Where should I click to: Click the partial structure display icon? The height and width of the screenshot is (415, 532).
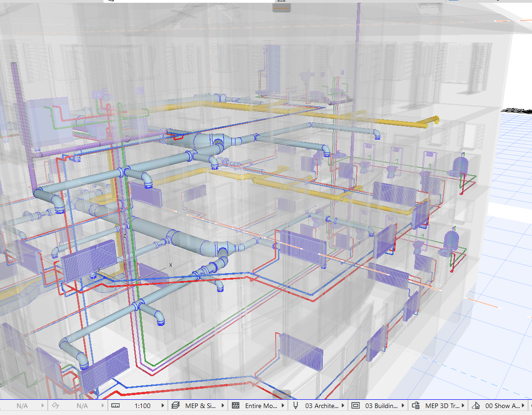236,405
